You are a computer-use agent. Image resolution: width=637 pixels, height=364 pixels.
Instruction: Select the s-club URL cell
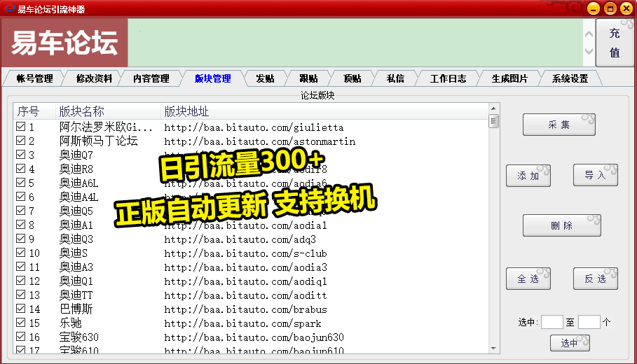(x=245, y=253)
